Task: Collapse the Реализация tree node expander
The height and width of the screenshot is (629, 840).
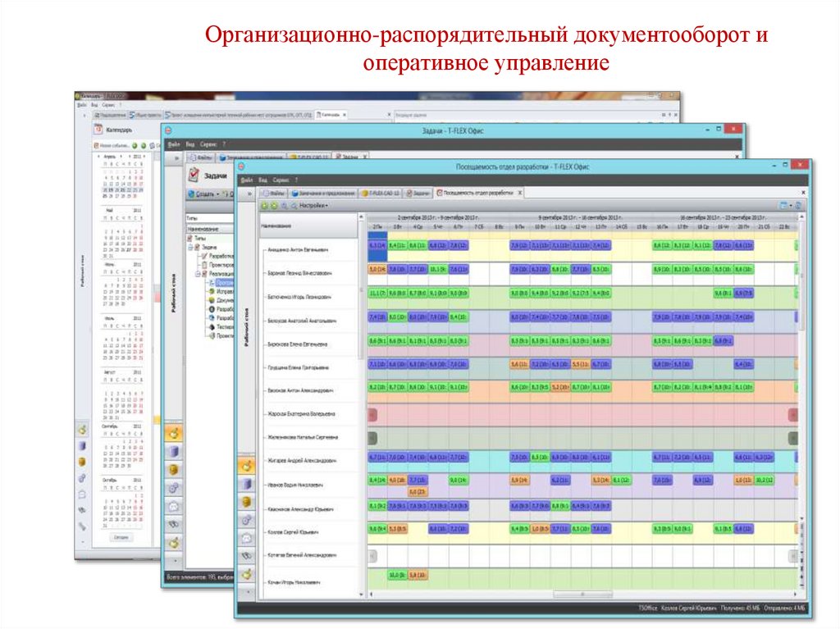Action: click(x=198, y=274)
